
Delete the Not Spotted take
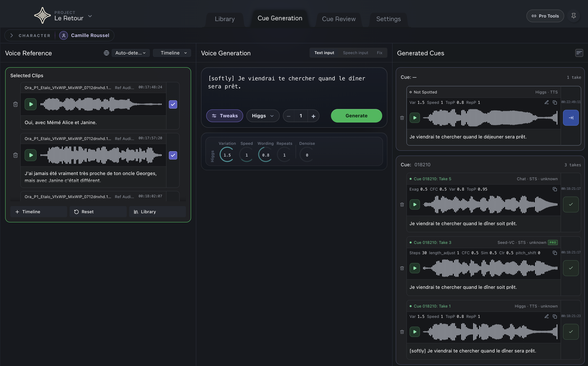(x=402, y=118)
